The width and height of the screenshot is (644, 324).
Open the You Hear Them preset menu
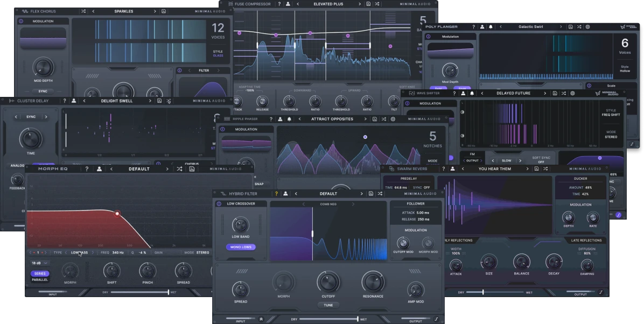pos(494,169)
